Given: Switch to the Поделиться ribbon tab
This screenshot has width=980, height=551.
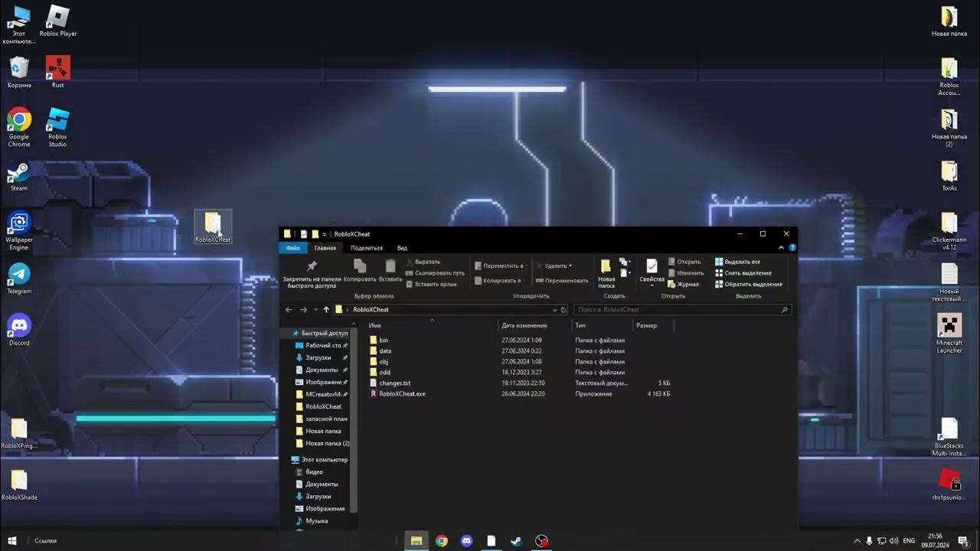Looking at the screenshot, I should [x=367, y=248].
